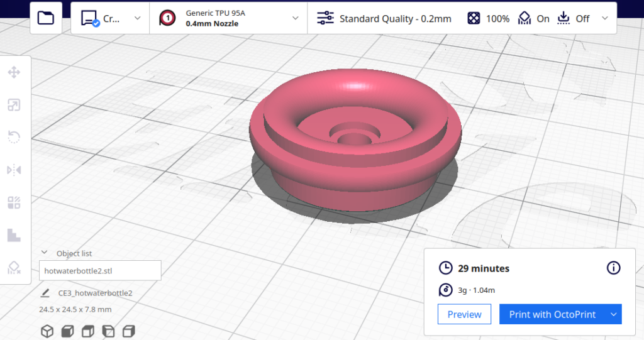Switch to front view cube
The image size is (644, 340).
[x=67, y=331]
